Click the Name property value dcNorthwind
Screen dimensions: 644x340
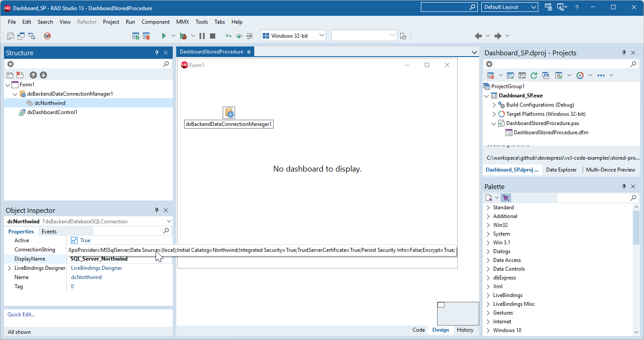(x=86, y=277)
